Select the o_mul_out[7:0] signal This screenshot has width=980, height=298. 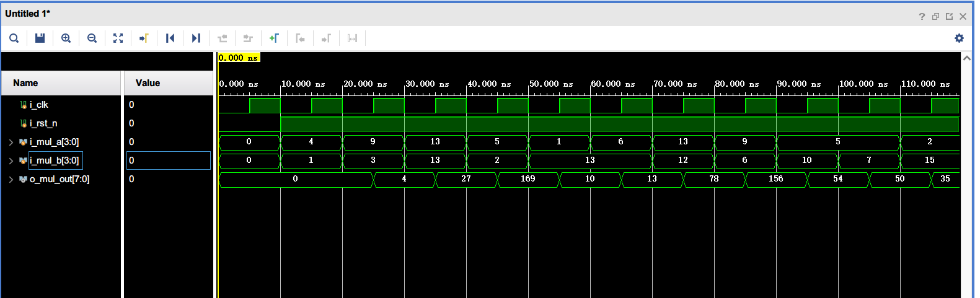pyautogui.click(x=59, y=179)
